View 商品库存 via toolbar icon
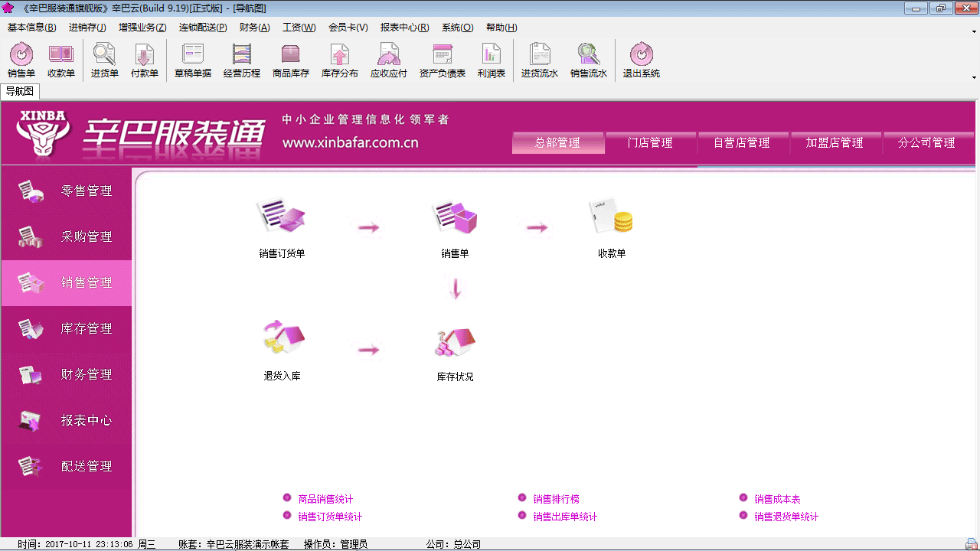 [x=291, y=60]
